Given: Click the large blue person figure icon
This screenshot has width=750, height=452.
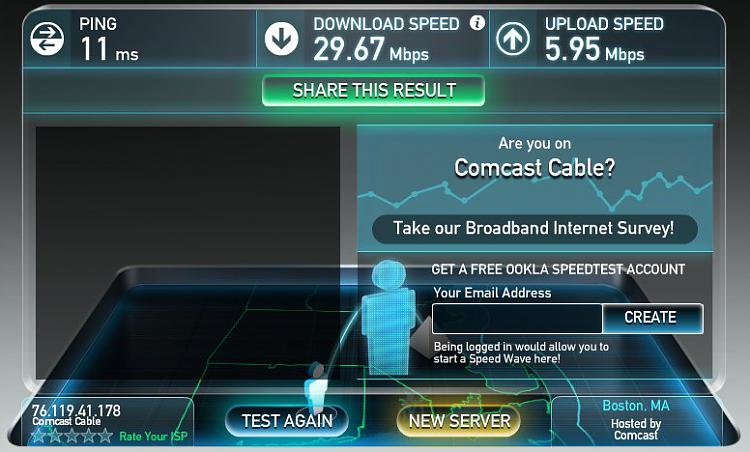Looking at the screenshot, I should click(388, 317).
